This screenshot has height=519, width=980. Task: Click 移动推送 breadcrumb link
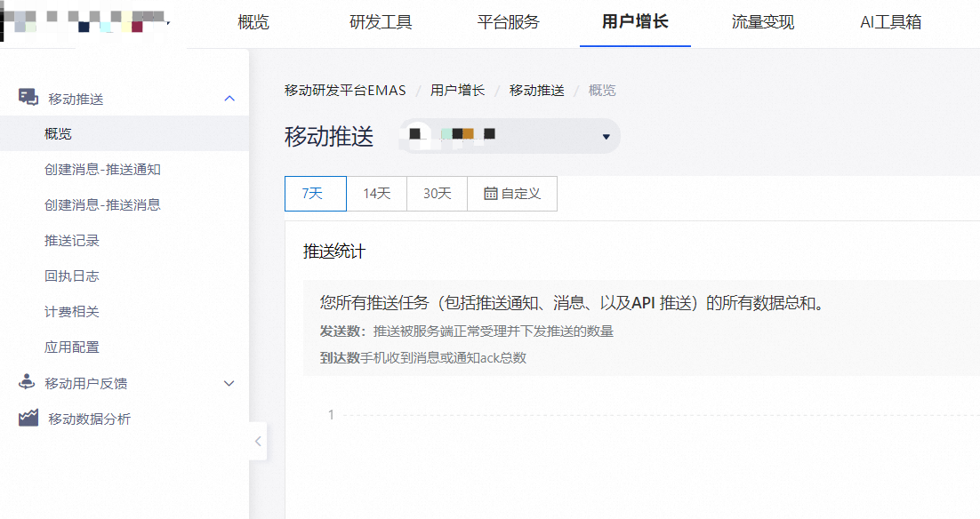537,91
